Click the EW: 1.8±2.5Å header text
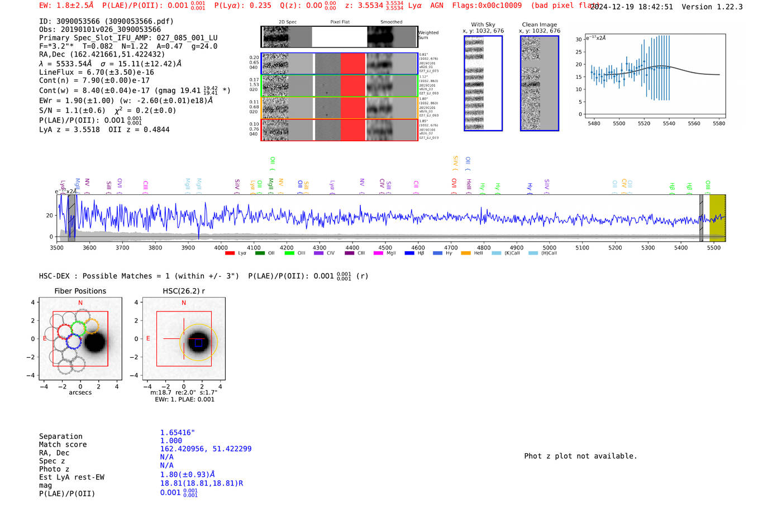The height and width of the screenshot is (532, 782). pos(66,6)
